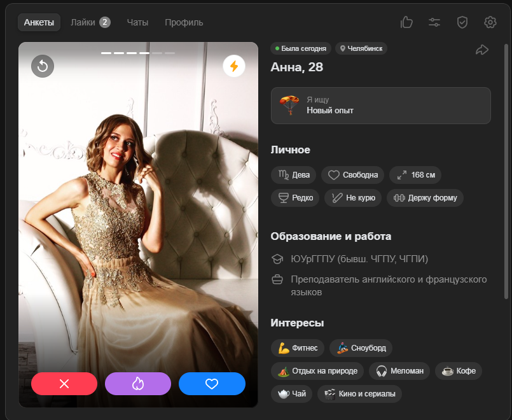Share Anna's profile with arrow icon
The width and height of the screenshot is (512, 420).
pos(482,50)
